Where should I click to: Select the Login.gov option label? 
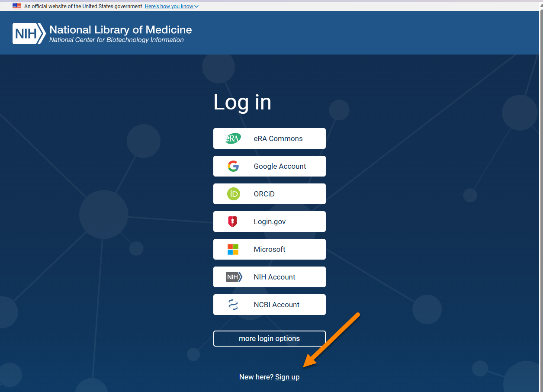pos(270,222)
